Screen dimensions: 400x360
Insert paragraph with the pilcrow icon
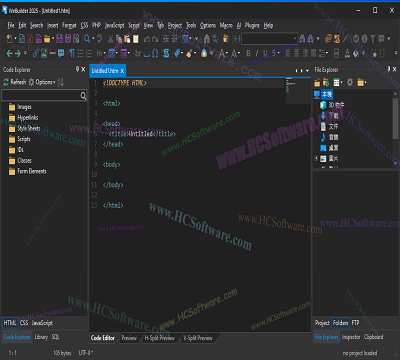click(x=72, y=53)
